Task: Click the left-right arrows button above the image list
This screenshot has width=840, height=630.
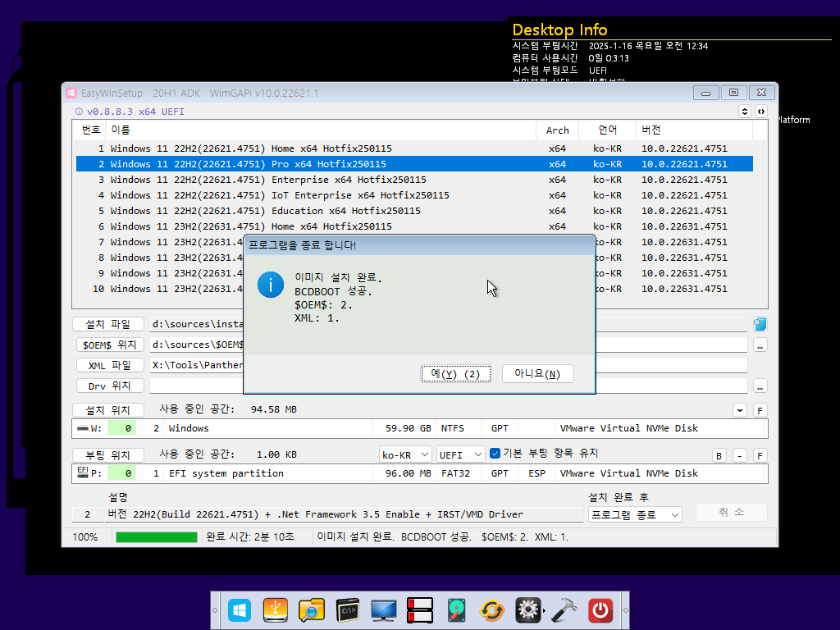Action: tap(760, 112)
